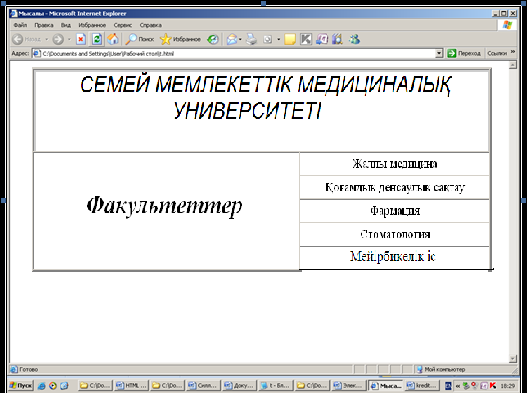Click the third quick launch icon

(x=64, y=386)
